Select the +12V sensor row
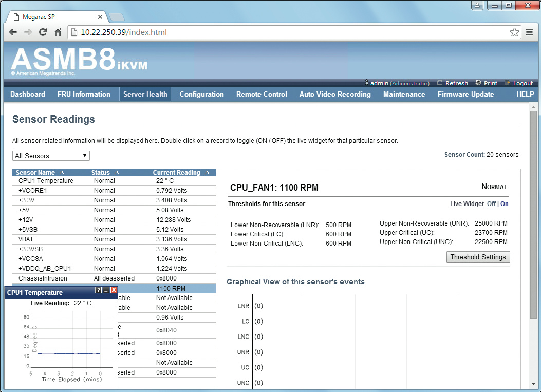 [x=114, y=220]
